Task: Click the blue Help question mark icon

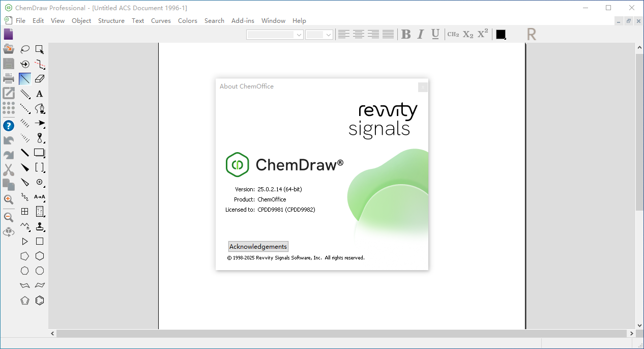Action: (x=9, y=126)
